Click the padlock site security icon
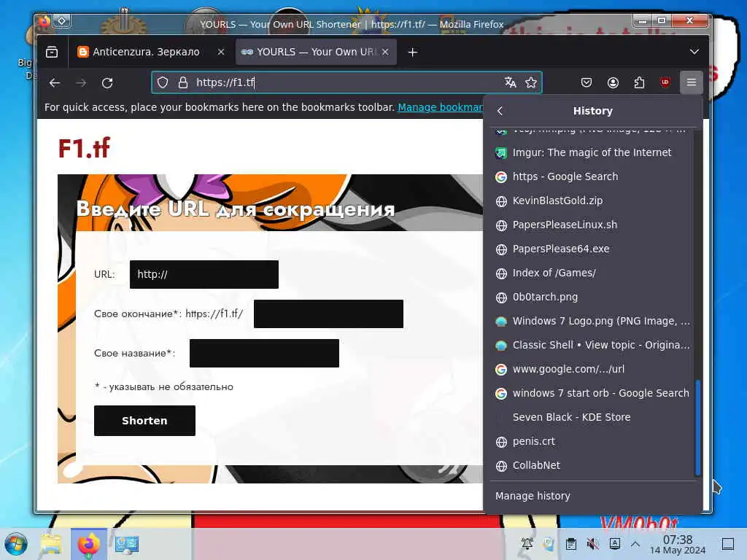 183,82
